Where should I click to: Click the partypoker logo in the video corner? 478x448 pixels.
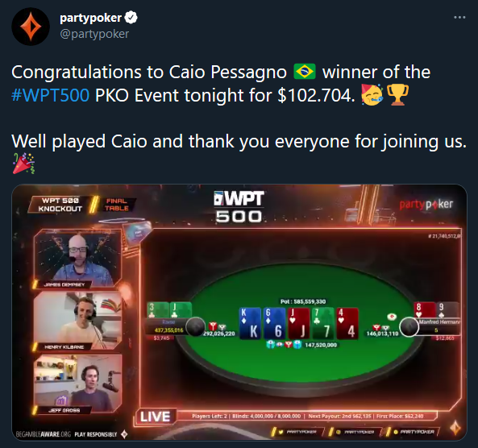click(x=426, y=205)
